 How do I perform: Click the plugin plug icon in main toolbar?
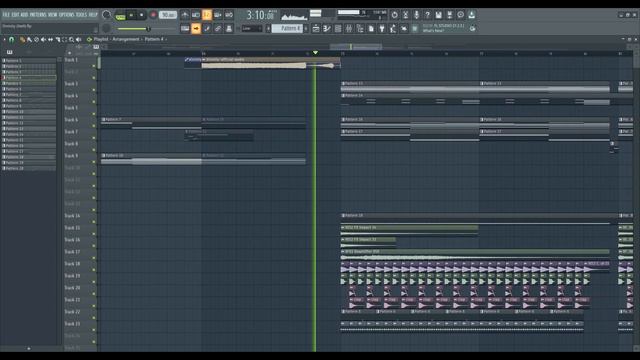(x=382, y=29)
